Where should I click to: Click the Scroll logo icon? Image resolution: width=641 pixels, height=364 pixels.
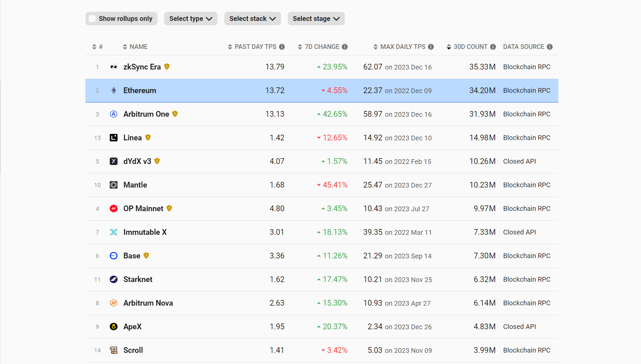tap(114, 350)
